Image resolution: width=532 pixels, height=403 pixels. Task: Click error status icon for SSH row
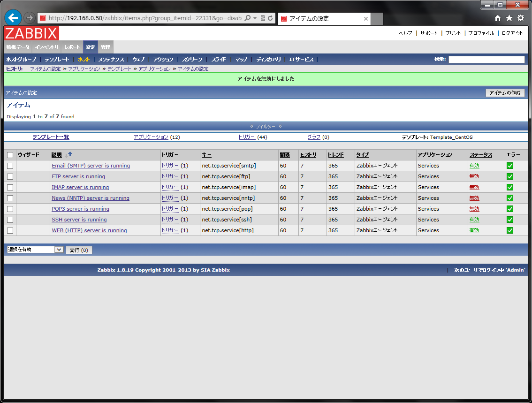[509, 220]
